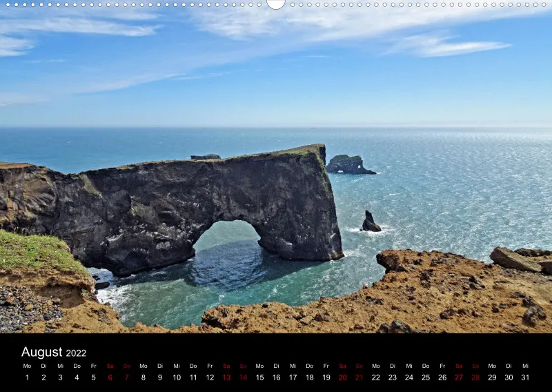Click date 30 under Di
This screenshot has height=392, width=552.
509,378
